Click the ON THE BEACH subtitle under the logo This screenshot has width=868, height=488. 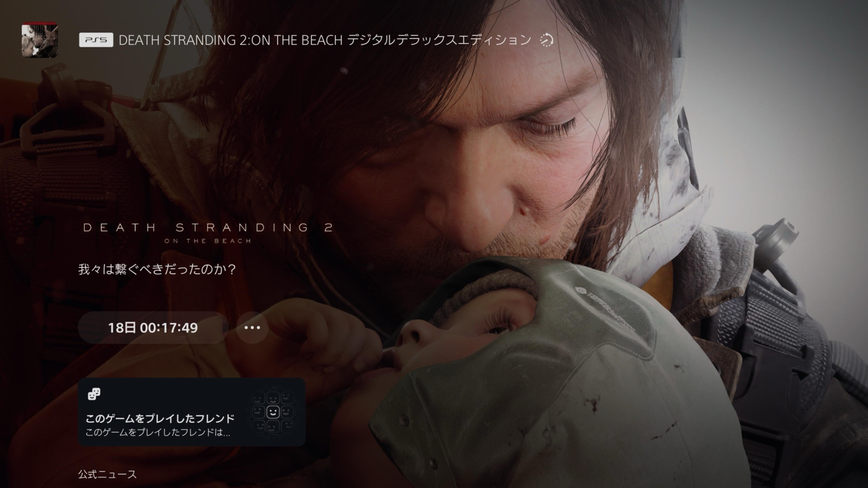point(208,241)
